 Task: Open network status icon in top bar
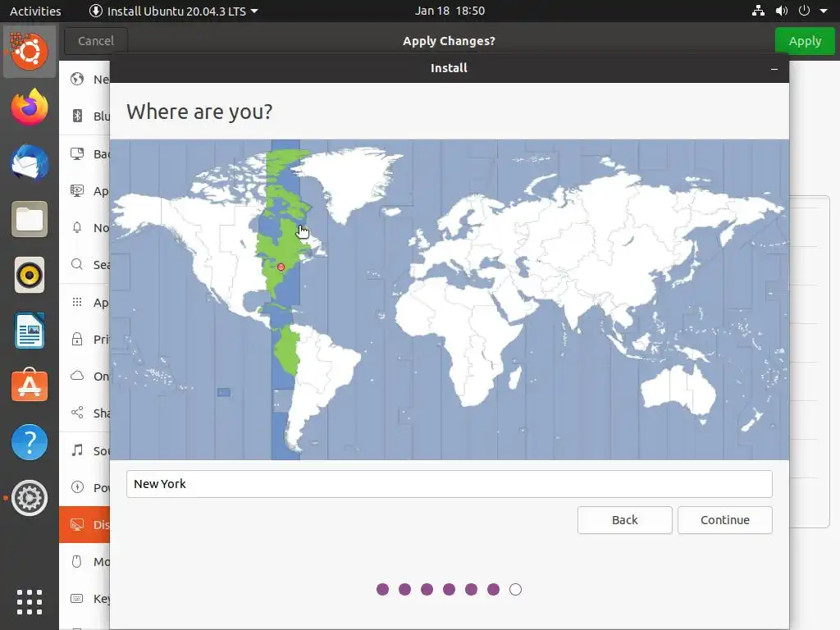758,11
